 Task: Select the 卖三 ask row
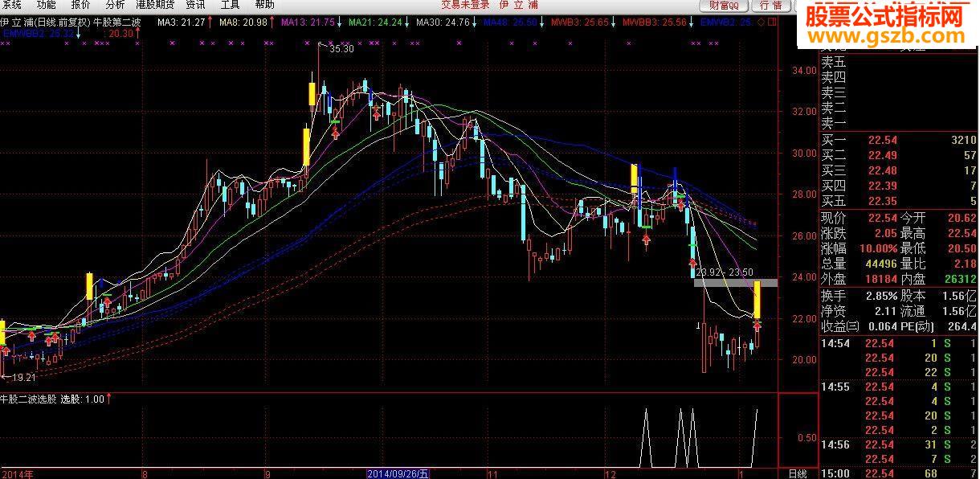click(x=899, y=92)
